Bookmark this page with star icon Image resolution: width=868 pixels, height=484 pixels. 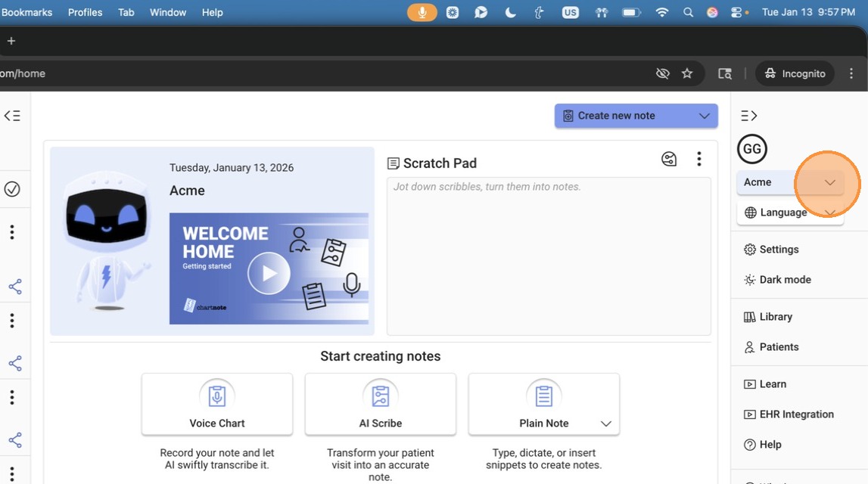pos(687,73)
